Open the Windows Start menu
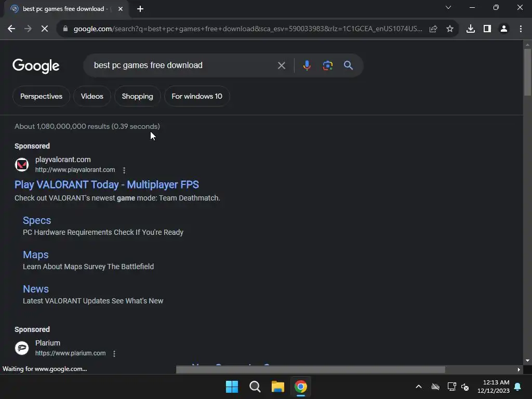The image size is (532, 399). click(x=232, y=387)
